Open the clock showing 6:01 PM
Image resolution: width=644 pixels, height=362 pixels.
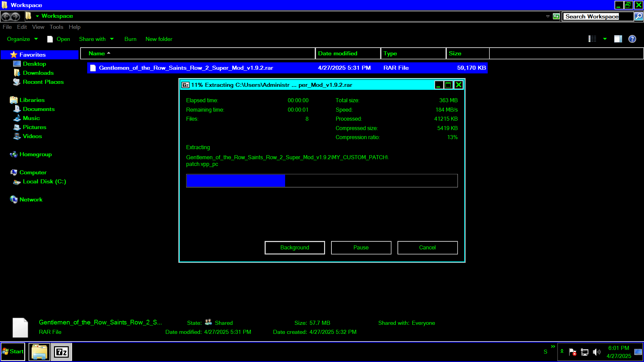click(x=619, y=352)
